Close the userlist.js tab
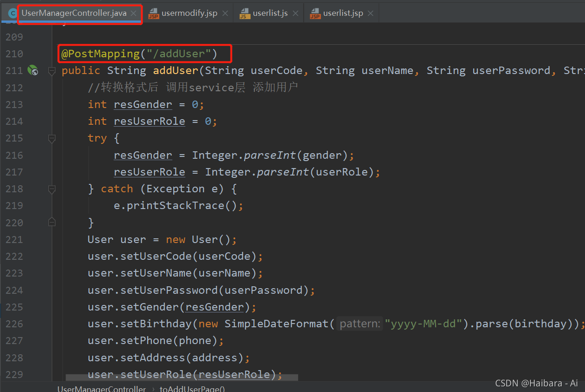Viewport: 585px width, 392px height. point(295,14)
